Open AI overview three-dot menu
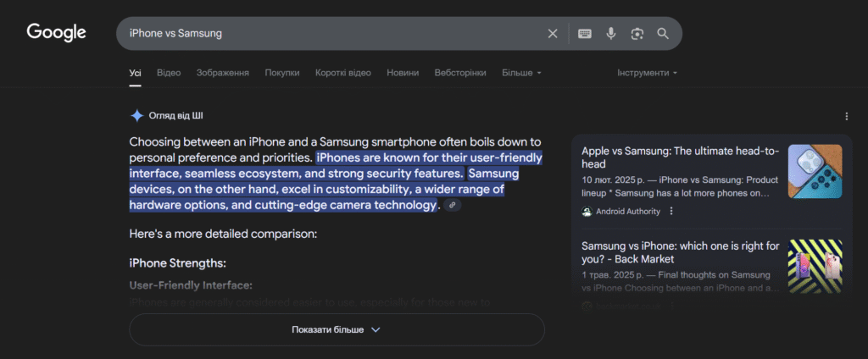Screen dimensions: 868x359 pos(847,116)
